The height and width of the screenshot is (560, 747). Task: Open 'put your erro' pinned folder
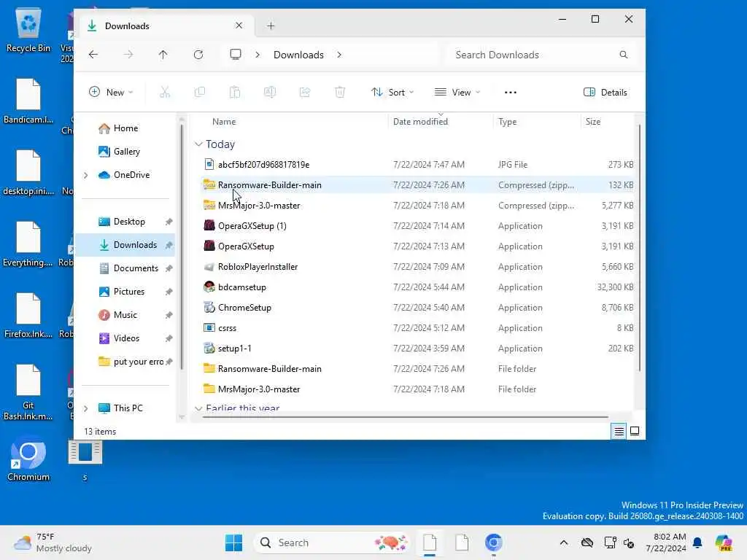point(138,362)
